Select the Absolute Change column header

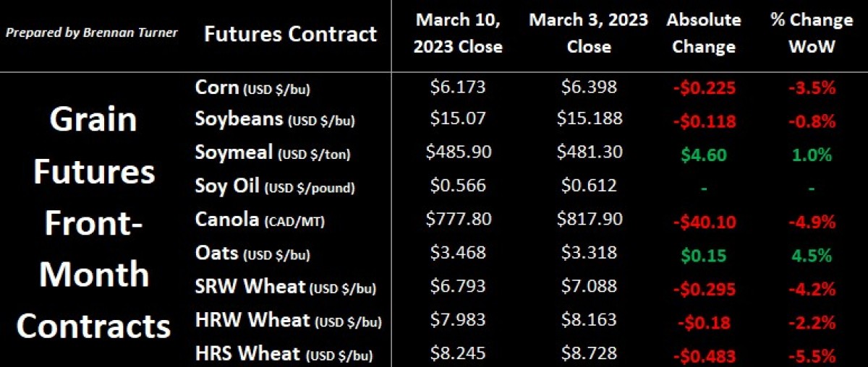pyautogui.click(x=703, y=33)
